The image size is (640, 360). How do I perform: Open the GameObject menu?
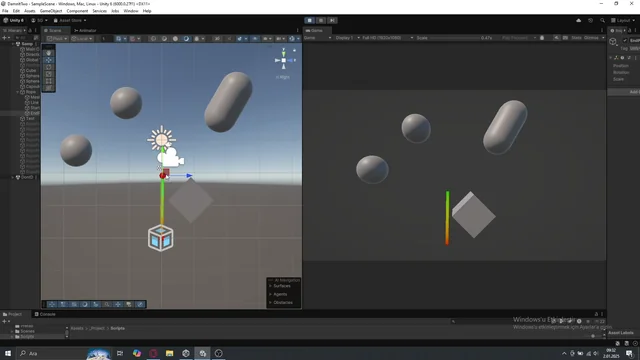pos(51,11)
